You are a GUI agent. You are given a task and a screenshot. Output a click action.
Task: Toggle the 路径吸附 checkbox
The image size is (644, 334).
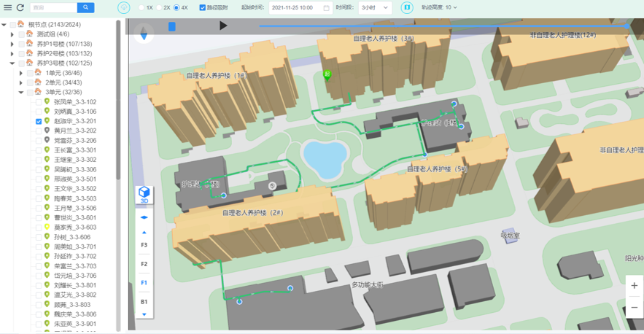203,8
